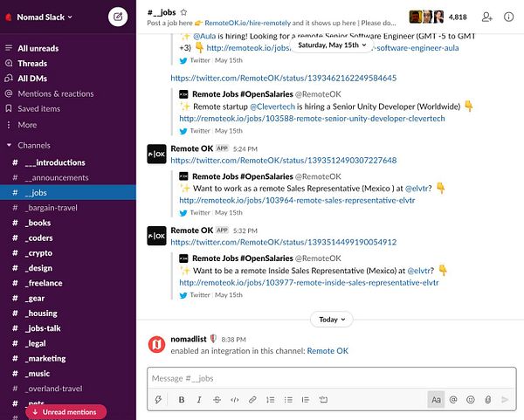The width and height of the screenshot is (524, 420).
Task: Show channel details info icon
Action: coord(508,17)
